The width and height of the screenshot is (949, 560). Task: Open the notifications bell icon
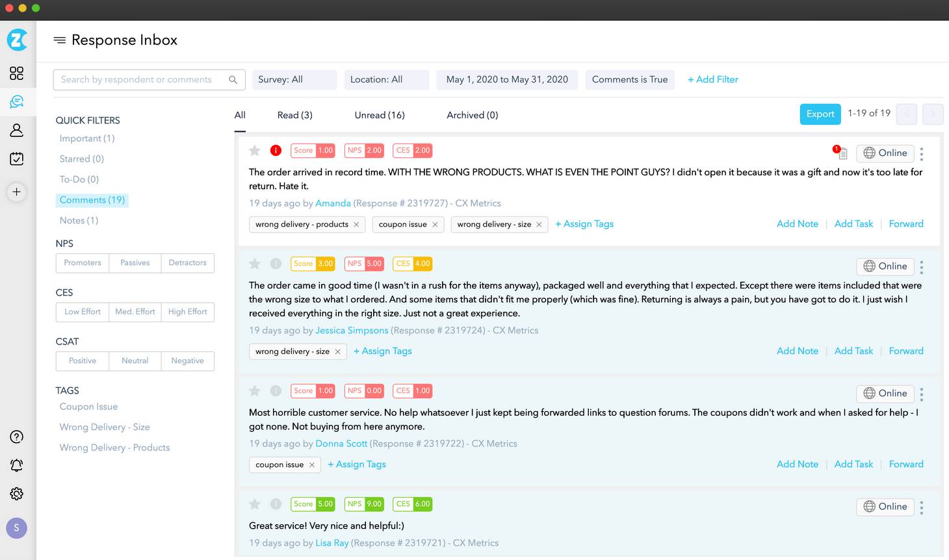[x=17, y=465]
